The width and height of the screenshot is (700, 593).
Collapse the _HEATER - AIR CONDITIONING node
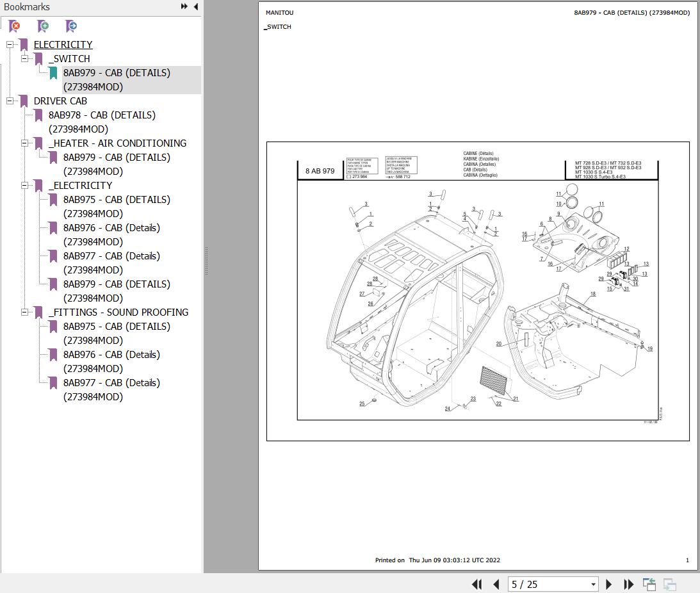(x=24, y=143)
